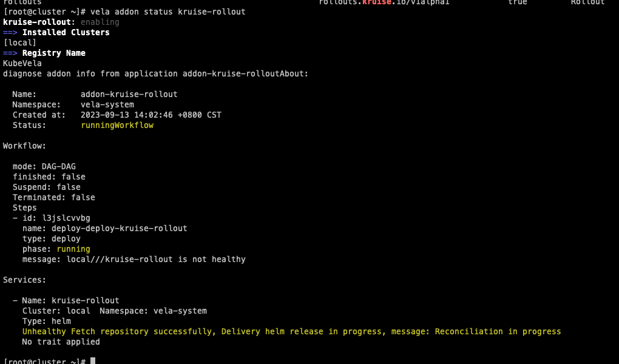The width and height of the screenshot is (619, 364).
Task: Click the 'addon-kruise-rollout' Name value
Action: [x=129, y=95]
